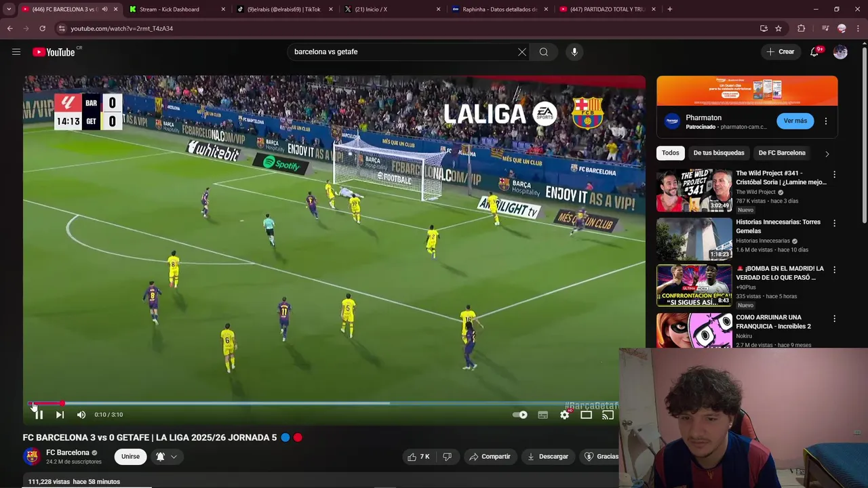Screen dimensions: 868x488
Task: Click the Gracias button
Action: (601, 457)
